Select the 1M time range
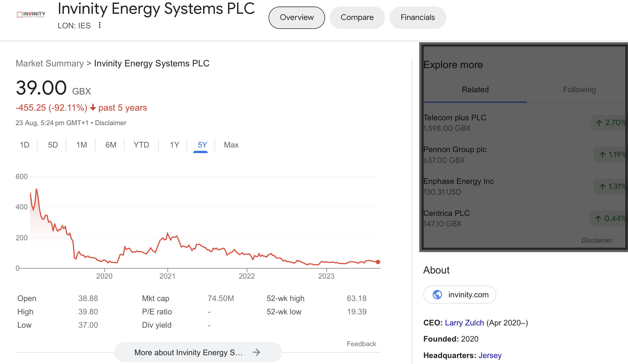The width and height of the screenshot is (628, 364). pyautogui.click(x=82, y=145)
